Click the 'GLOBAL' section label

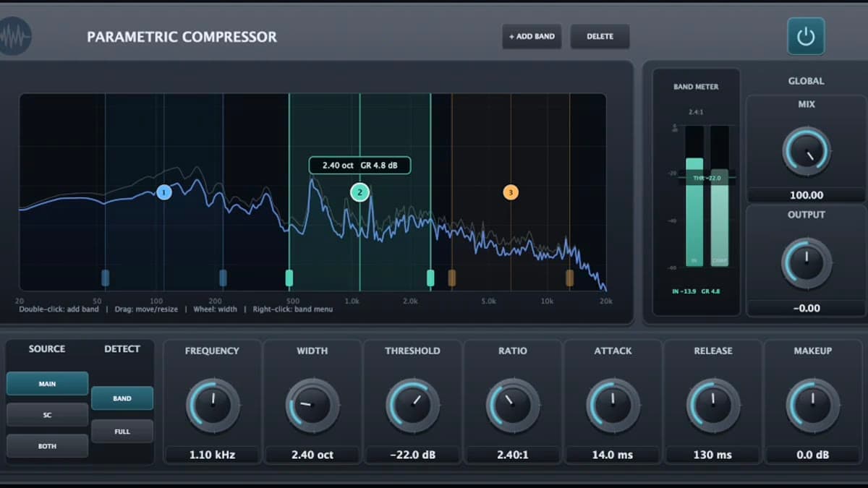(x=806, y=82)
